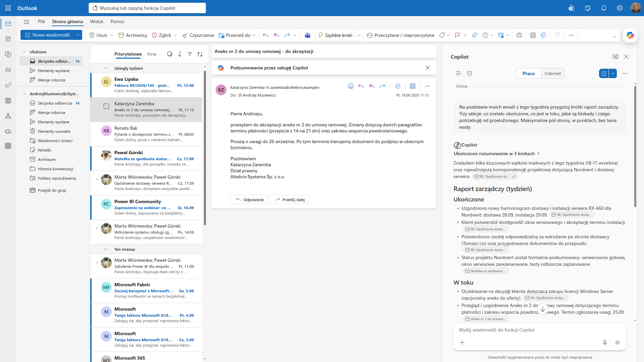
Task: Open Nowa wiadomość dropdown arrow
Action: click(x=78, y=35)
